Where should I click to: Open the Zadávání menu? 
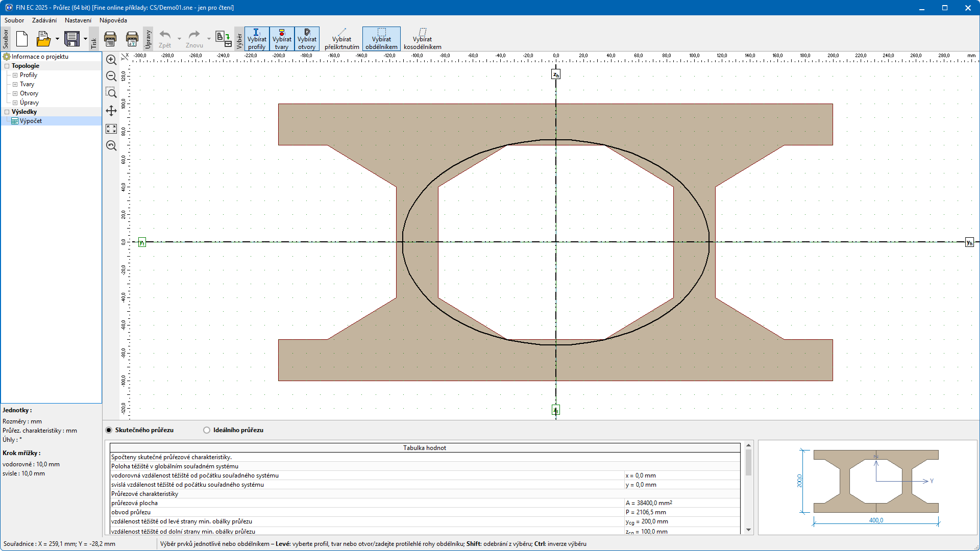click(44, 20)
